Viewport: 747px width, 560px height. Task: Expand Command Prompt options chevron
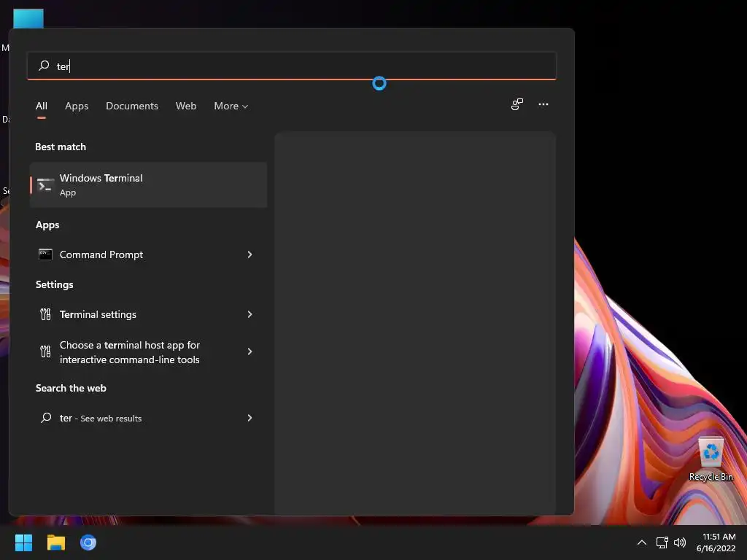(249, 254)
